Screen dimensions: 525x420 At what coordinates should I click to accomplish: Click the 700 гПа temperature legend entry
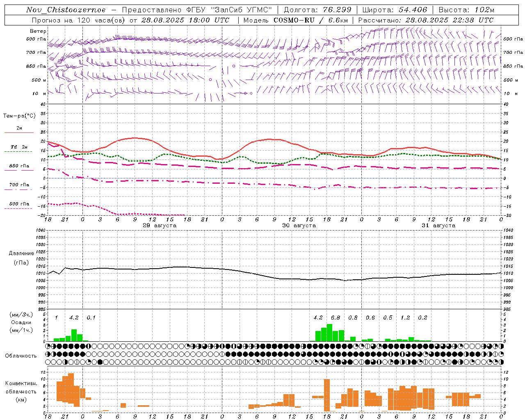pyautogui.click(x=19, y=185)
